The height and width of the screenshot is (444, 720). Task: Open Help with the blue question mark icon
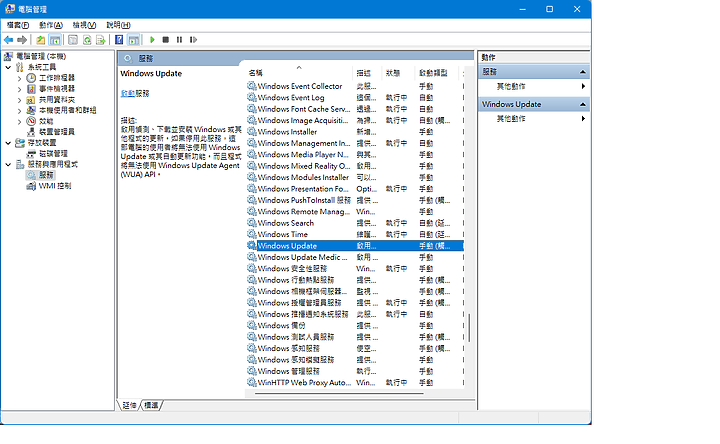[119, 40]
